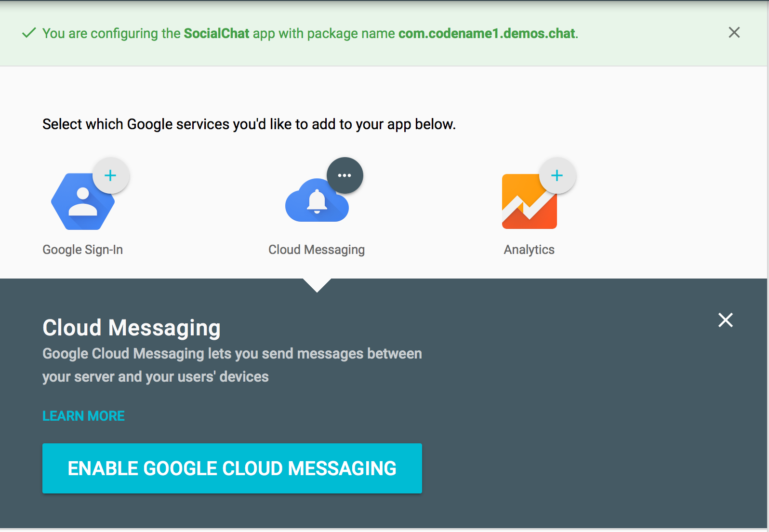Click the SocialChat app name in banner
Screen dimensions: 769x532
pos(216,33)
